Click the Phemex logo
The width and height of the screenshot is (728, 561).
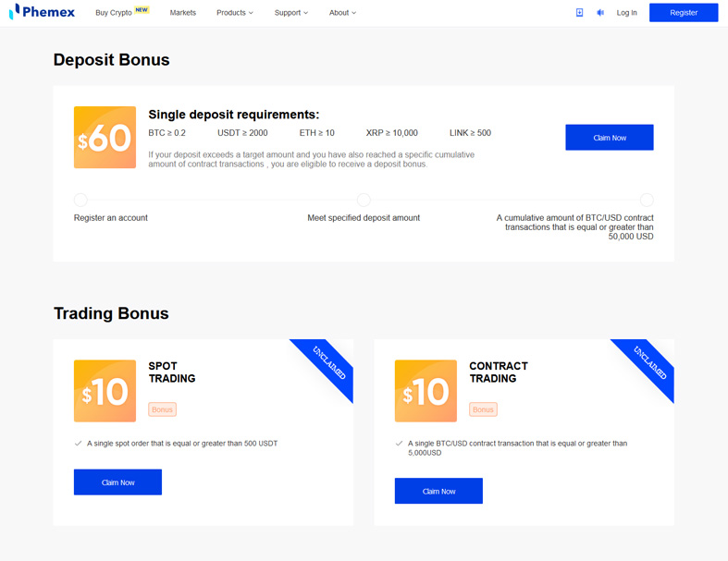pyautogui.click(x=42, y=12)
